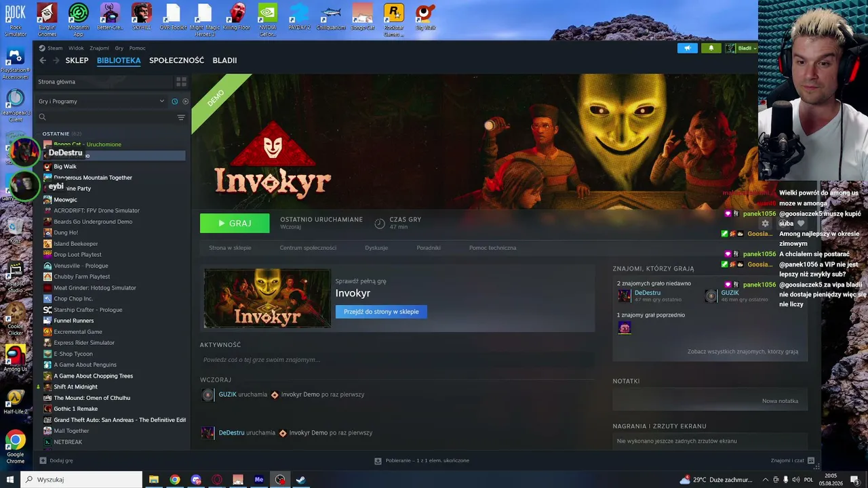Select ACRODRIFT: FPV Drone Simulator in list

point(96,211)
